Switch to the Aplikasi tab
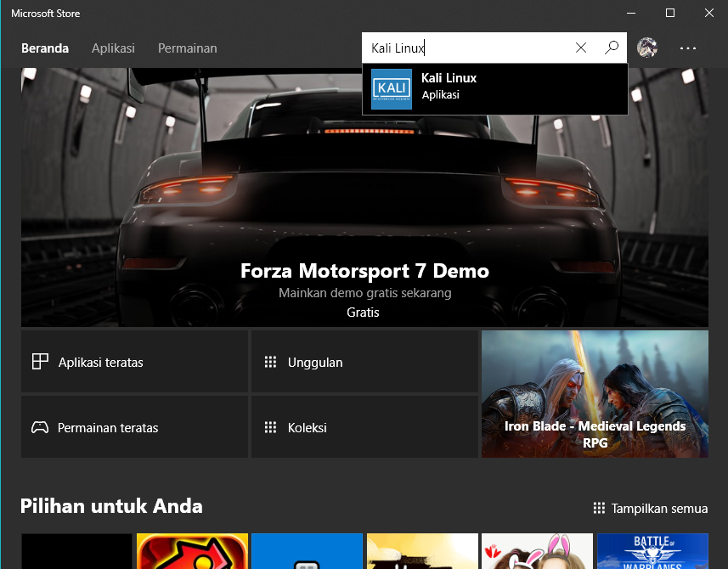This screenshot has height=569, width=728. coord(113,48)
